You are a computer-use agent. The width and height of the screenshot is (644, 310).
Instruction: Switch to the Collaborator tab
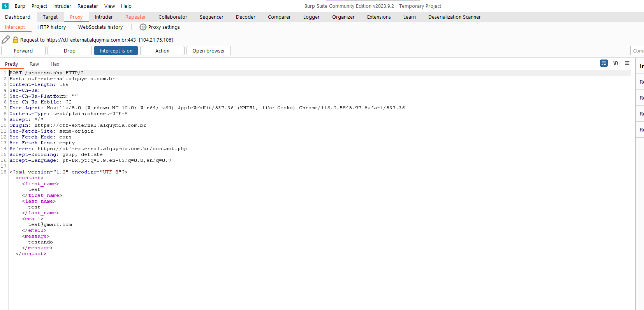tap(173, 17)
